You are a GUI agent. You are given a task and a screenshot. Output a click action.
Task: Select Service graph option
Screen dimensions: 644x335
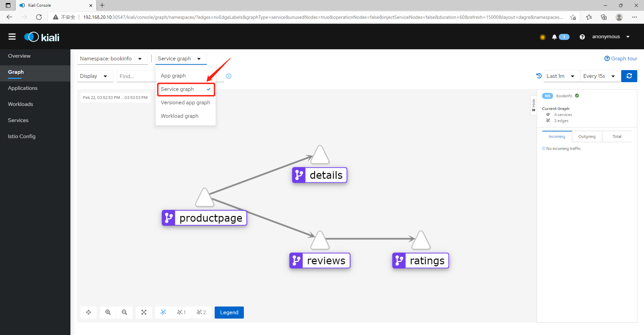(185, 89)
